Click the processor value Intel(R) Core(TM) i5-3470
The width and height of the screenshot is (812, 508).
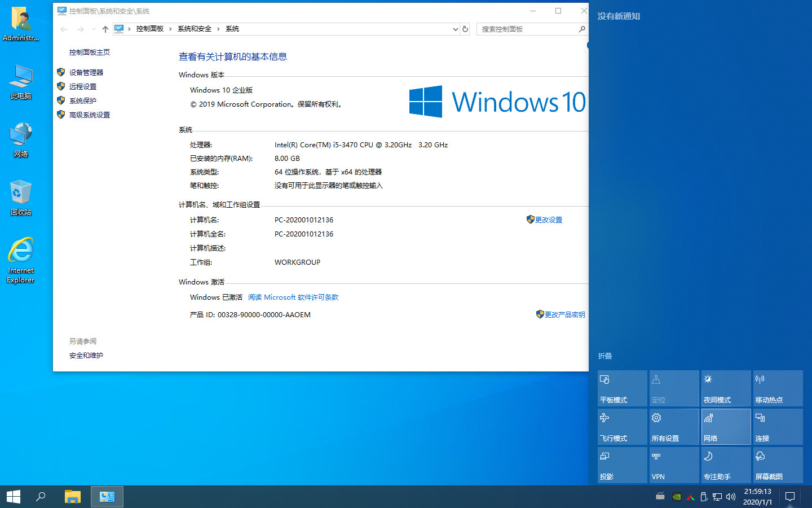point(361,144)
